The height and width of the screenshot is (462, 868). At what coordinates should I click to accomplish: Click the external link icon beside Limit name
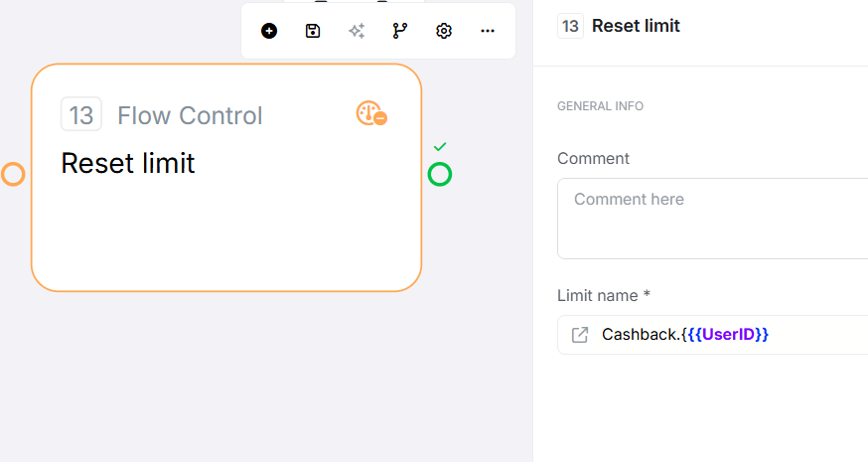coord(580,335)
